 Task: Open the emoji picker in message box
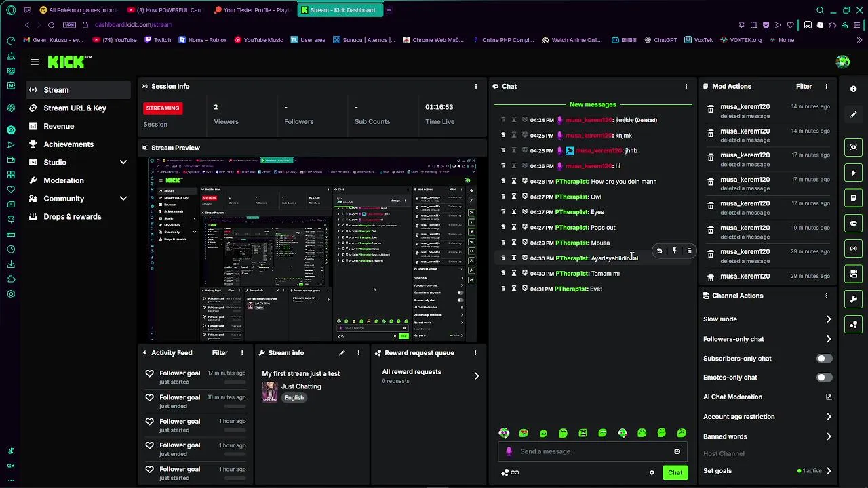pos(677,451)
